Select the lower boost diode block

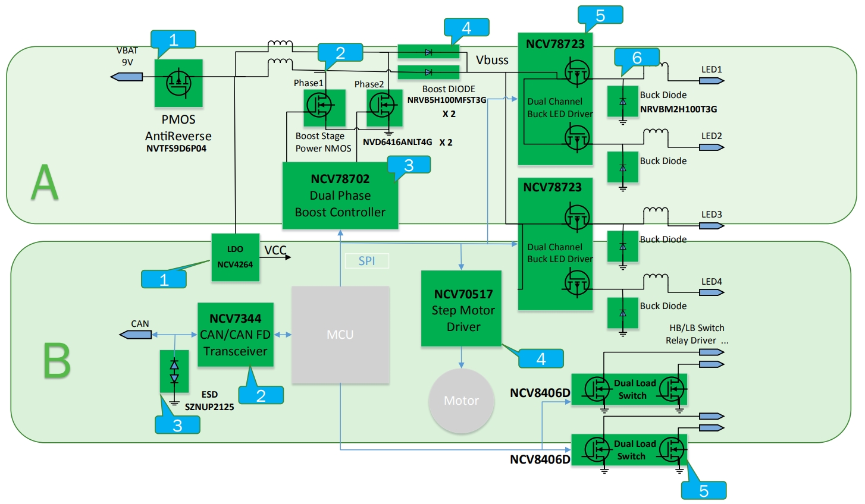(428, 73)
